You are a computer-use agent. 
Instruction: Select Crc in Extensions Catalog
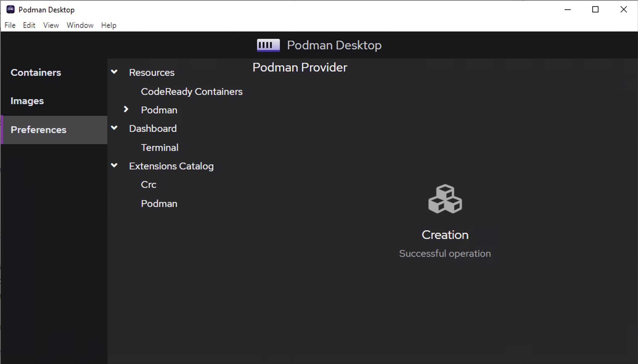pos(148,185)
